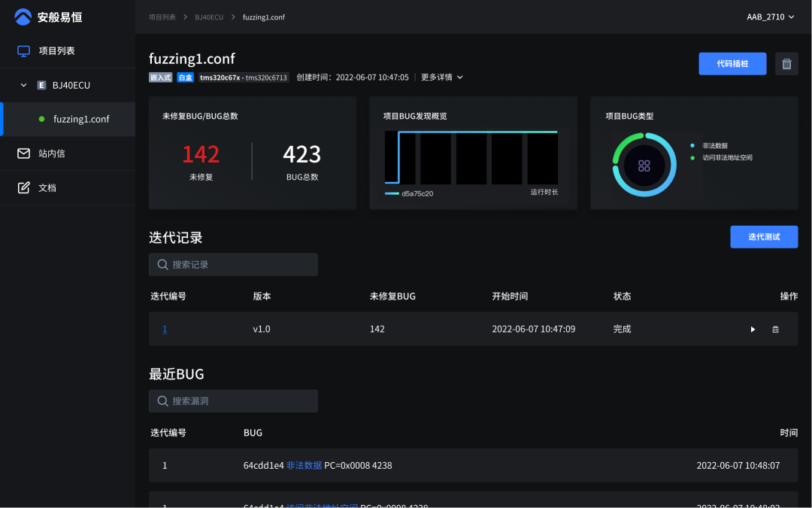
Task: Go to 项目列表 in the breadcrumb
Action: pos(162,17)
